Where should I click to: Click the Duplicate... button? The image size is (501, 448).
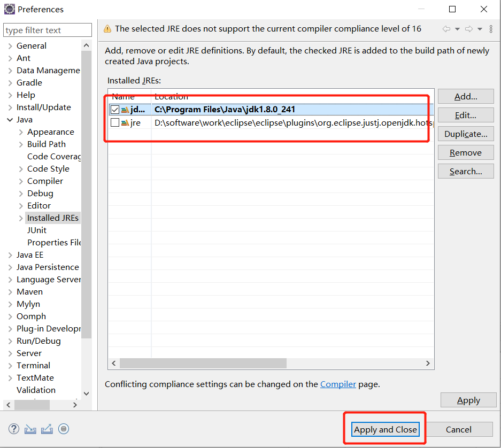(x=466, y=134)
